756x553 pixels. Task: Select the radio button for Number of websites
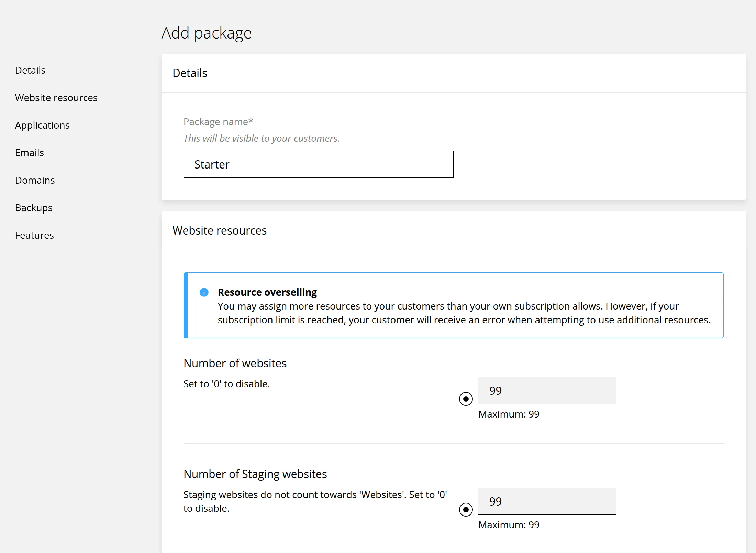pos(466,399)
